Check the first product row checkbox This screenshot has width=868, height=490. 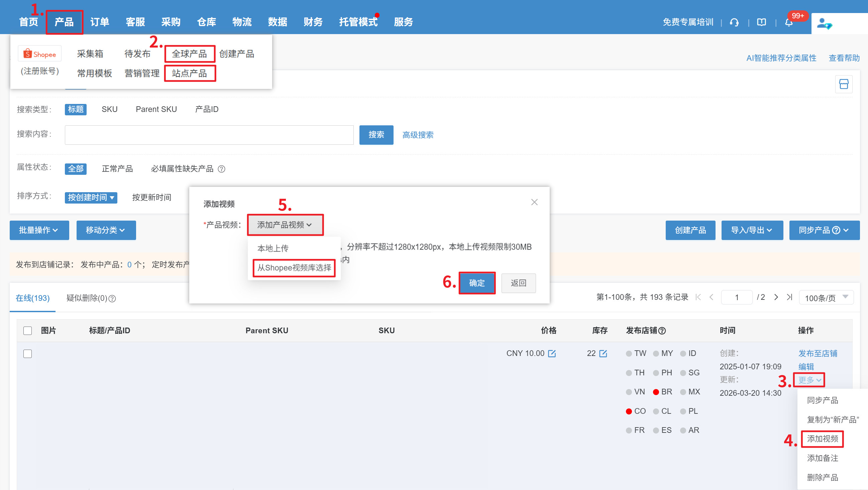click(x=28, y=354)
